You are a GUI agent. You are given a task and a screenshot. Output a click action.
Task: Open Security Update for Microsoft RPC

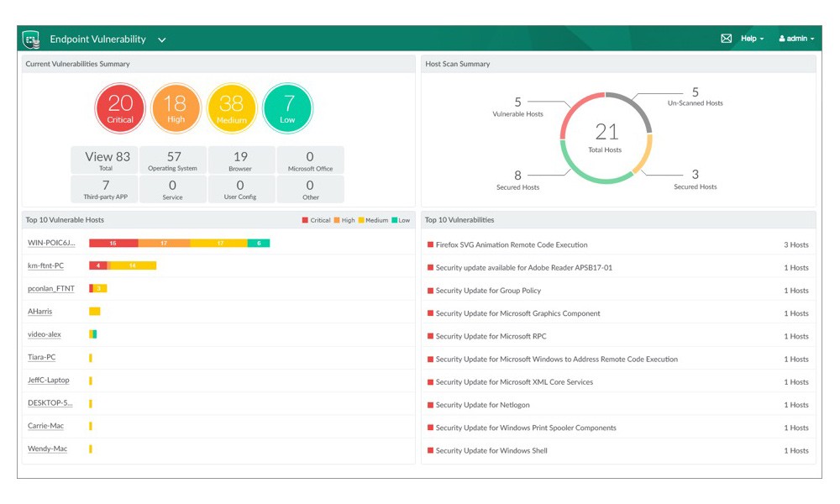coord(491,336)
